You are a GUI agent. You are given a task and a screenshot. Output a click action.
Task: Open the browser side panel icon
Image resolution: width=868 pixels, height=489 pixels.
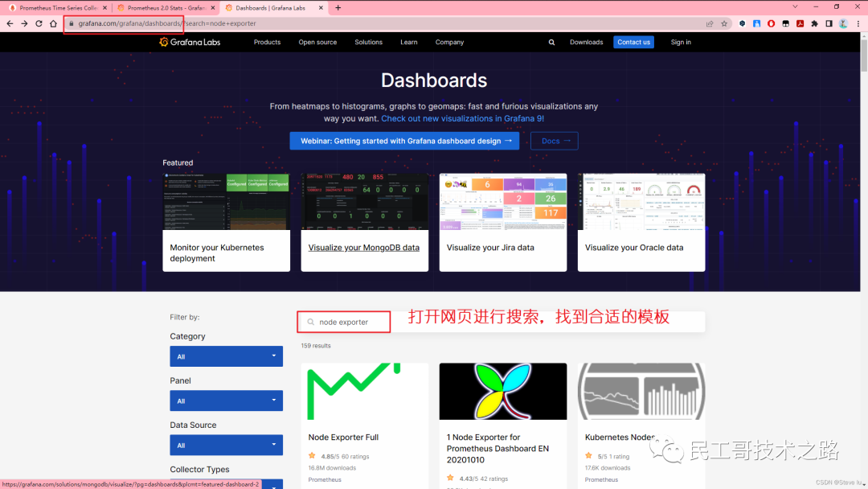[x=829, y=23]
